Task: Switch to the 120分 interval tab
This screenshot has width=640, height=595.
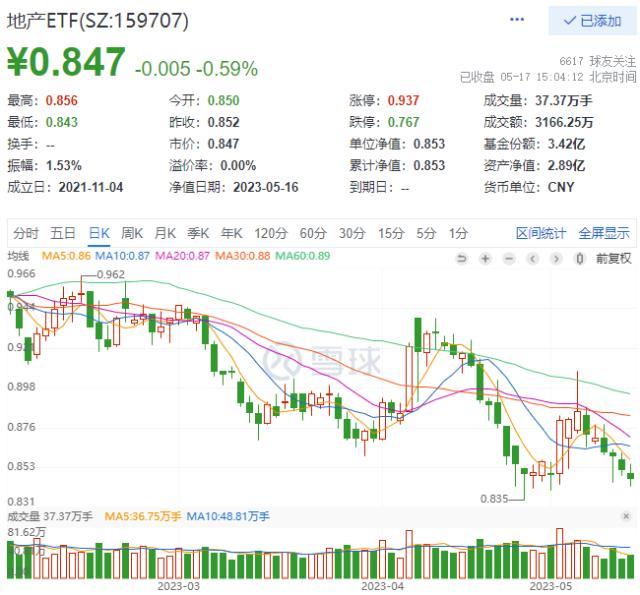Action: click(x=271, y=233)
